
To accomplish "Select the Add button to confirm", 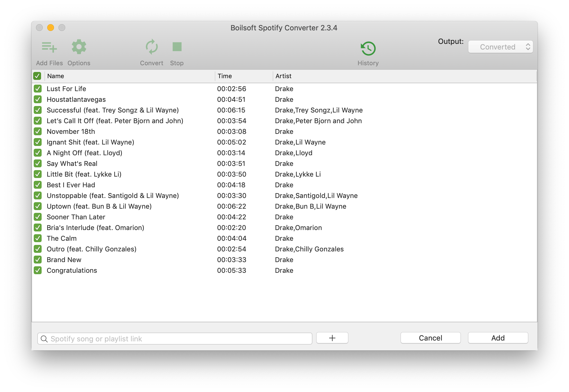I will click(x=498, y=338).
